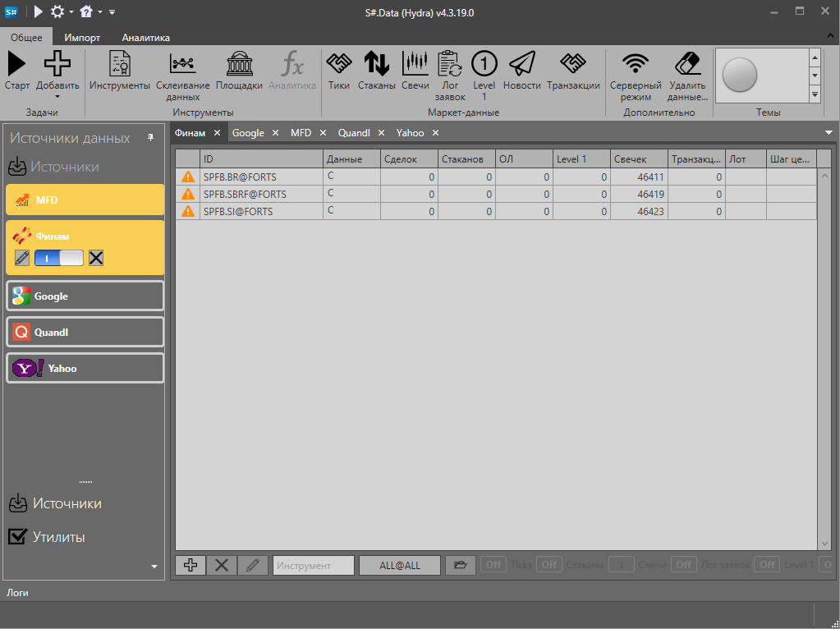The image size is (840, 629).
Task: Click the ALL@ALL button
Action: click(x=399, y=565)
